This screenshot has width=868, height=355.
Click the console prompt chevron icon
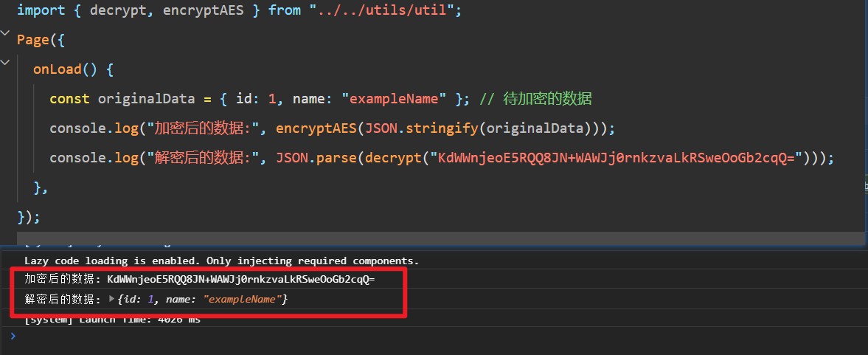pos(13,336)
